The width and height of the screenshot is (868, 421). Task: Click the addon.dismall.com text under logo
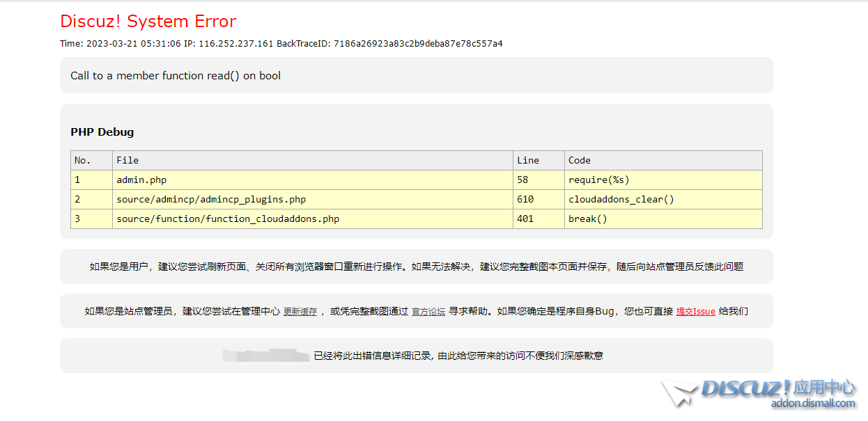[x=812, y=404]
